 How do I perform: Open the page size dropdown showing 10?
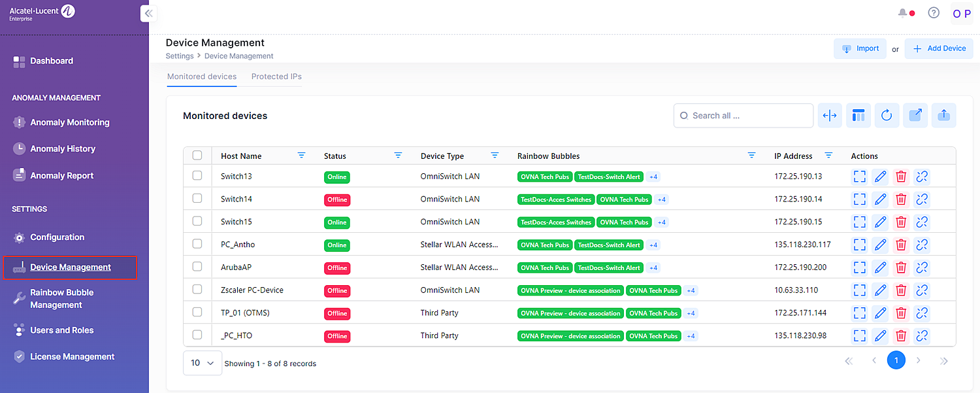(x=202, y=362)
